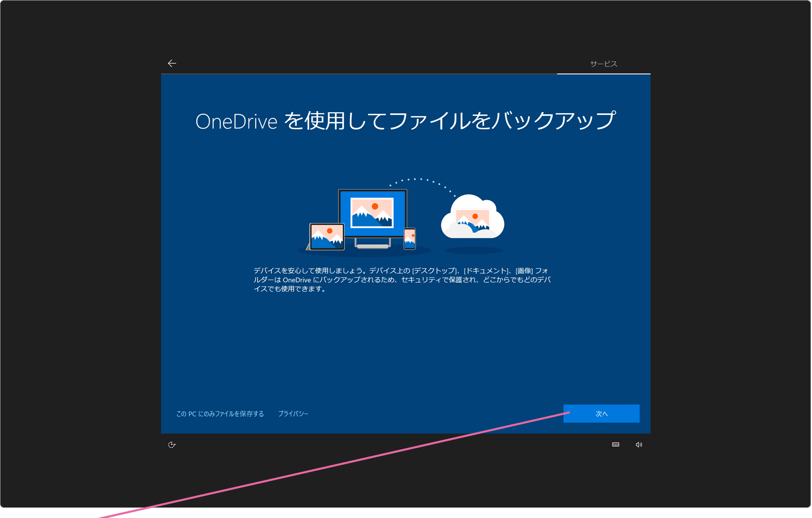Toggle the volume speaker icon
Viewport: 812px width, 518px height.
(x=639, y=445)
